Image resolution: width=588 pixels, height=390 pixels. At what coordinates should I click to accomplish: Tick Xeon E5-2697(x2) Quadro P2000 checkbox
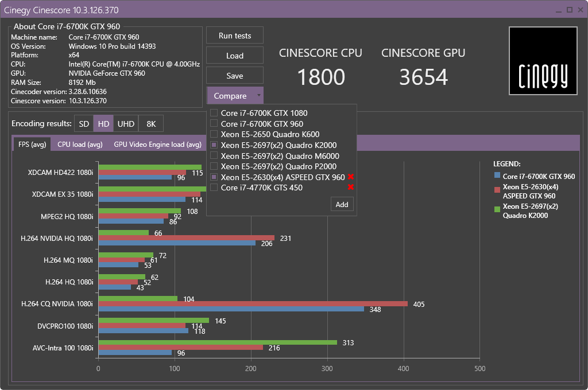214,166
